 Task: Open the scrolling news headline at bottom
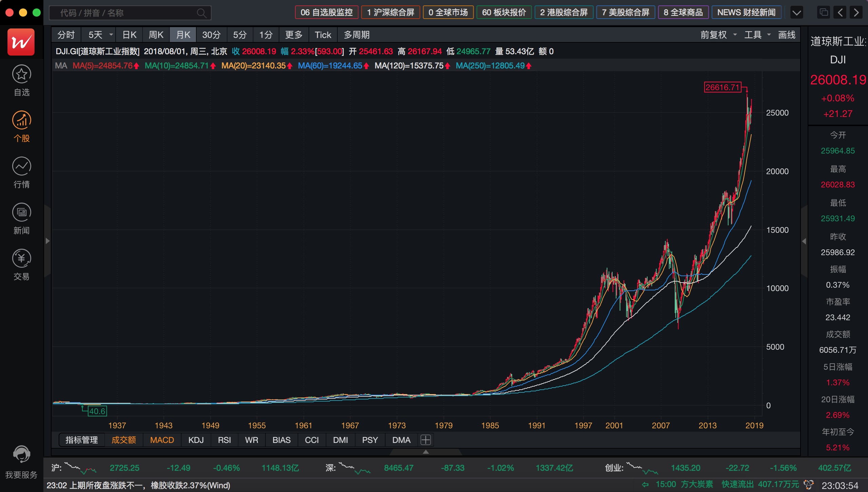[138, 485]
